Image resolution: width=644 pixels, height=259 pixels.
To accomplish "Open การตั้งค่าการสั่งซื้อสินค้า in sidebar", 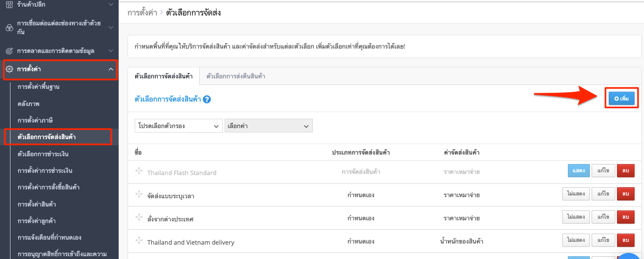I will (x=49, y=187).
